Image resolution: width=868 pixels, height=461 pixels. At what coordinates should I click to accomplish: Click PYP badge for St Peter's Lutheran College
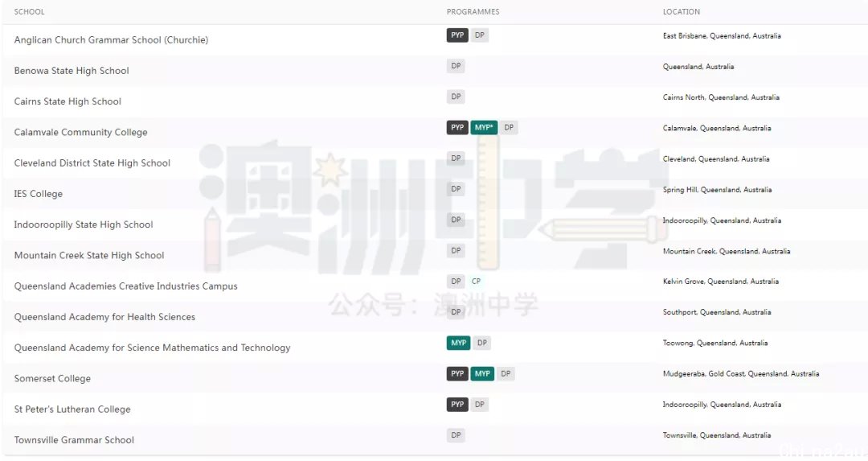457,405
